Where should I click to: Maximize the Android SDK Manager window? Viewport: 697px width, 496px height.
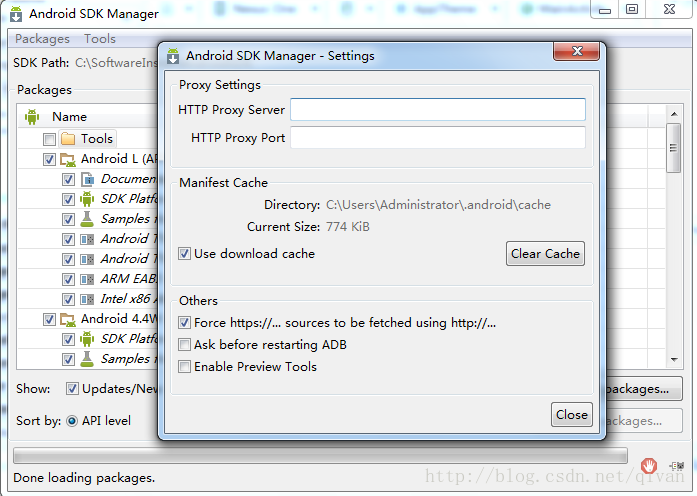(x=632, y=9)
